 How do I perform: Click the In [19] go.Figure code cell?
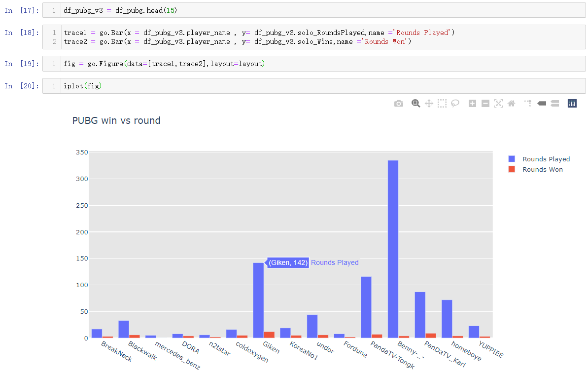(x=314, y=64)
